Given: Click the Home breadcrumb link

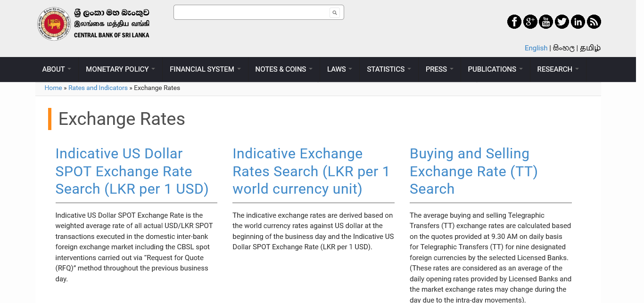Looking at the screenshot, I should click(x=53, y=88).
